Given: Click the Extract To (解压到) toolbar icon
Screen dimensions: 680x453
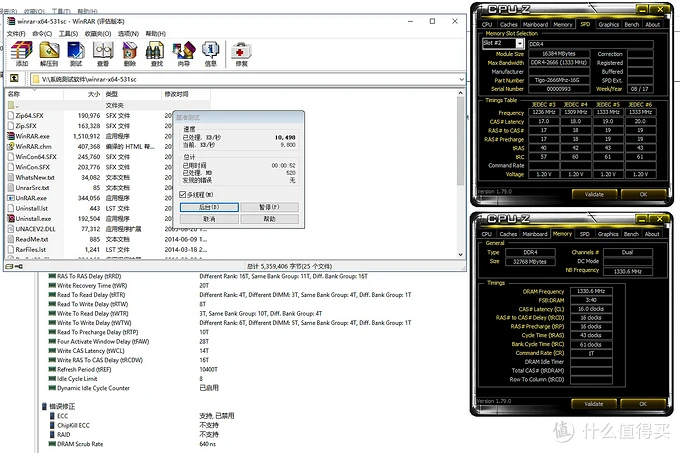Looking at the screenshot, I should pos(49,51).
